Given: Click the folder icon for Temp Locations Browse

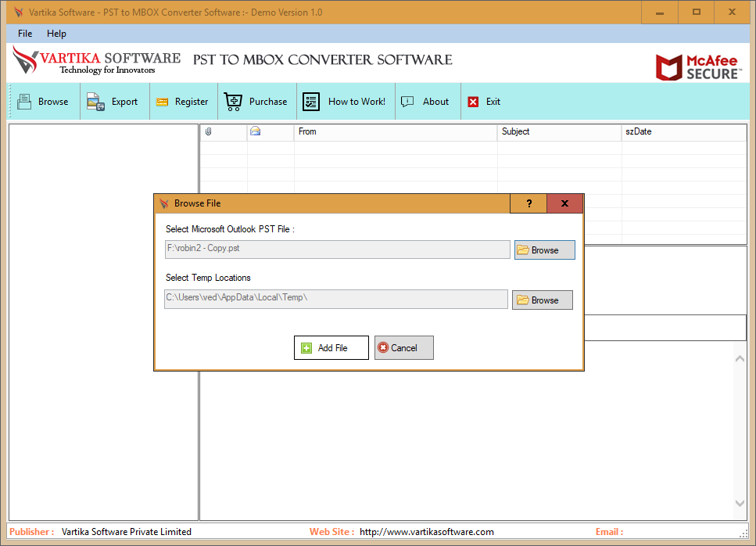Looking at the screenshot, I should [x=523, y=300].
